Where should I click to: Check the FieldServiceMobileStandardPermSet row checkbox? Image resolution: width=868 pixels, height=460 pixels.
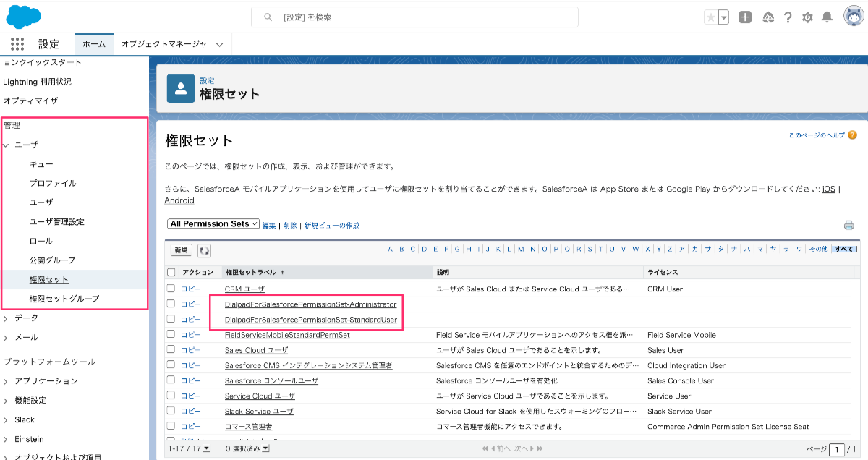point(171,334)
